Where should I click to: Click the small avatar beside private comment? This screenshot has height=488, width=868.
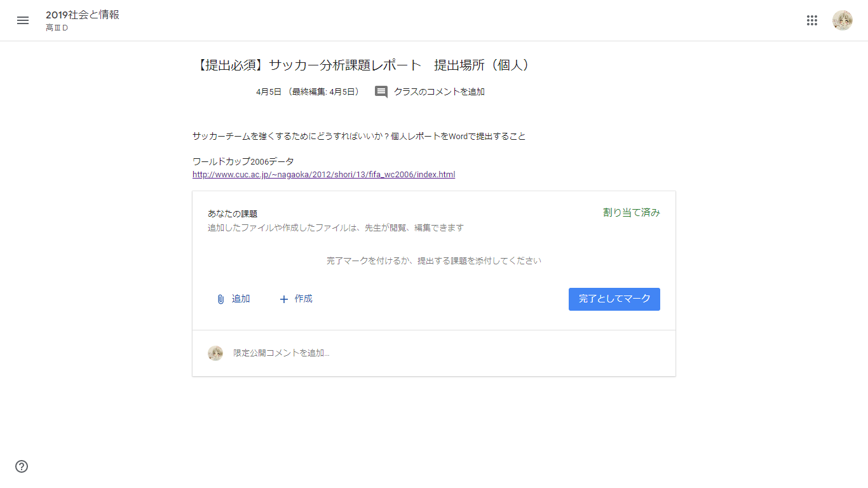pyautogui.click(x=215, y=353)
